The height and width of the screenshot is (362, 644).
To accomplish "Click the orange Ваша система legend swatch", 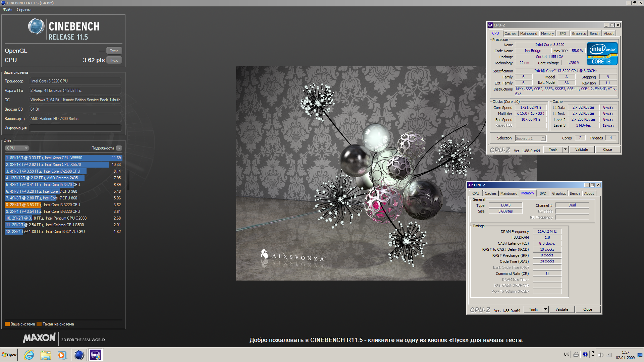I will (7, 324).
